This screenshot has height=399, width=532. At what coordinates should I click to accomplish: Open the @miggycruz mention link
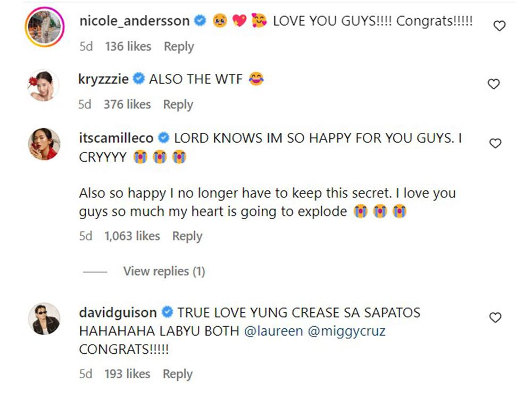pos(346,331)
